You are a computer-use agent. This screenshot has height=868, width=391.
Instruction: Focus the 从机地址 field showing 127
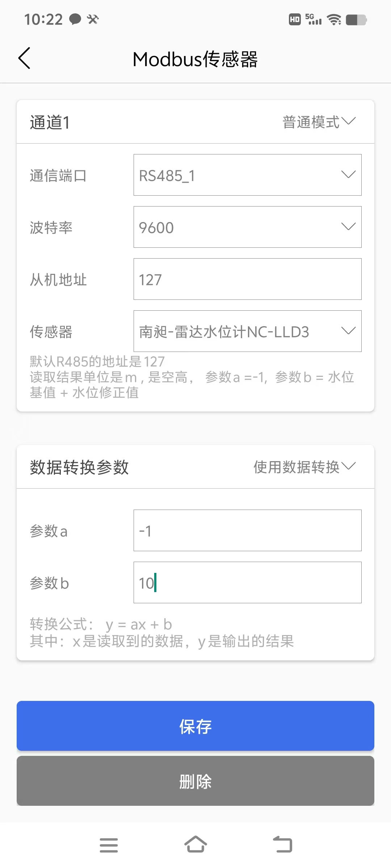[x=248, y=279]
